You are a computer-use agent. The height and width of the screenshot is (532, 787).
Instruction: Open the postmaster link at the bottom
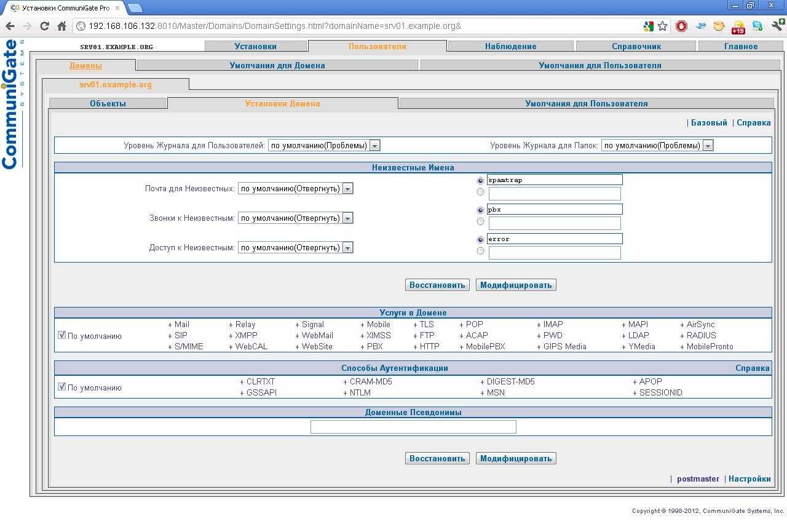tap(698, 478)
